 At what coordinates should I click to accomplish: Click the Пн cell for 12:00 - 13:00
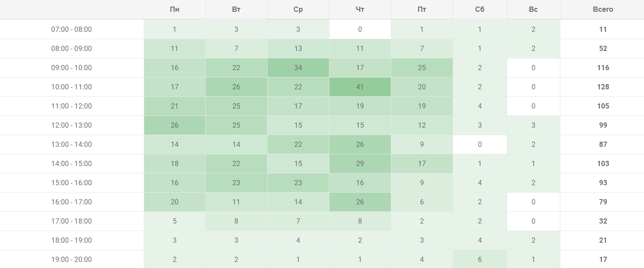[174, 126]
